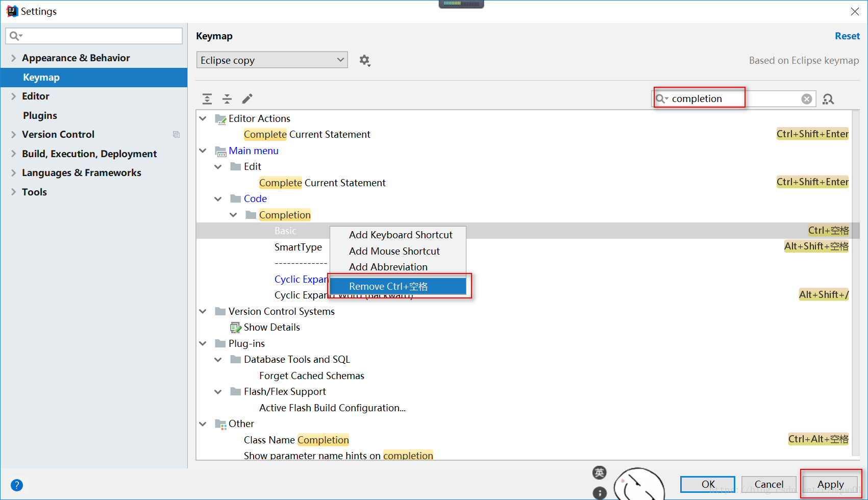868x500 pixels.
Task: Click the Collapse All icon
Action: (x=227, y=99)
